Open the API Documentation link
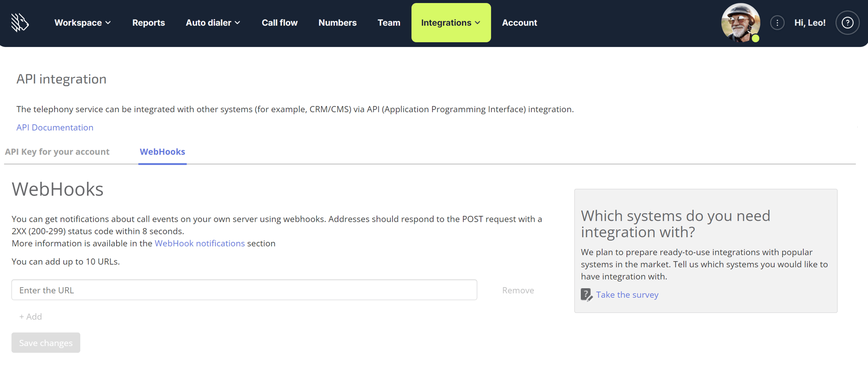This screenshot has height=370, width=868. [55, 127]
